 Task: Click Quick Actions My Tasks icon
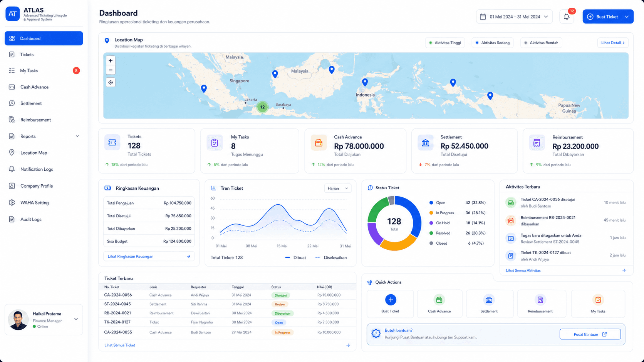(x=598, y=300)
